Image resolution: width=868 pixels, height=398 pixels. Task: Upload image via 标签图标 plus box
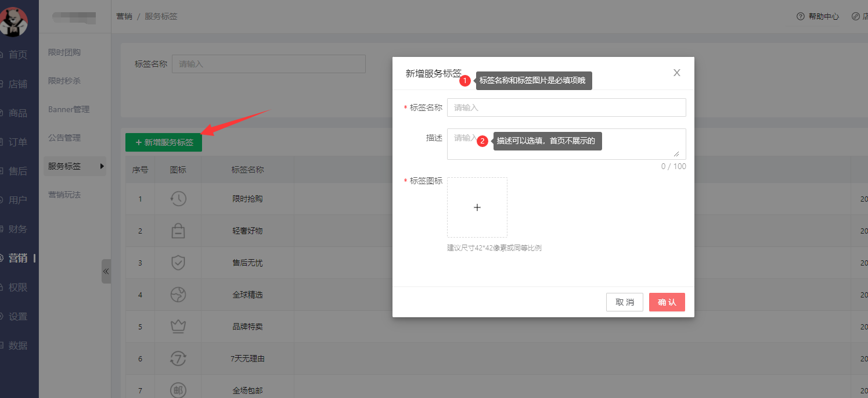click(477, 207)
